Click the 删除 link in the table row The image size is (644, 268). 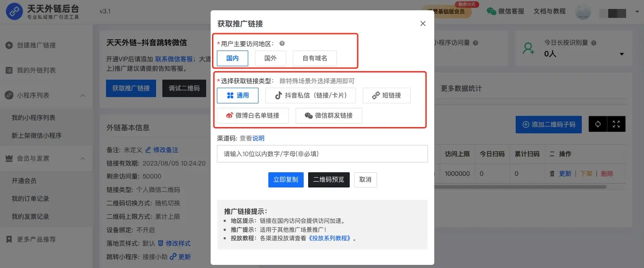(x=607, y=174)
